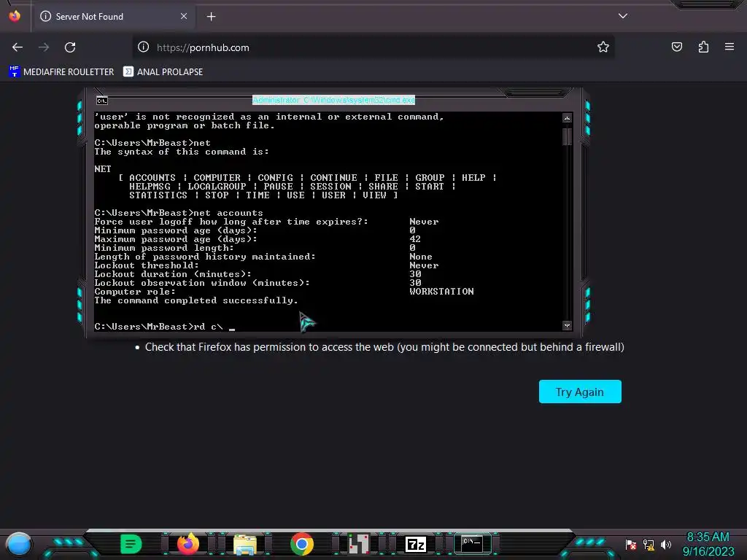Click the cmd window system menu icon
Viewport: 747px width, 560px height.
(x=102, y=101)
